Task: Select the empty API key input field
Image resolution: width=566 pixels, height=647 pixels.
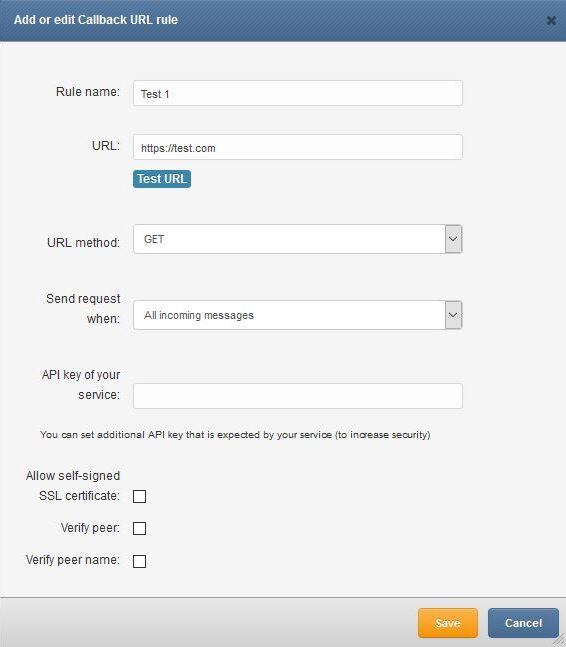Action: [297, 396]
